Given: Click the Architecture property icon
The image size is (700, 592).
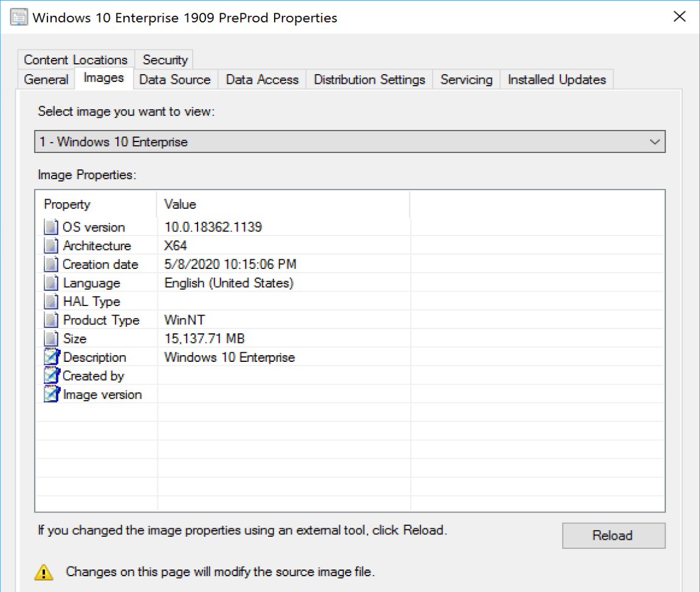Looking at the screenshot, I should pyautogui.click(x=52, y=246).
